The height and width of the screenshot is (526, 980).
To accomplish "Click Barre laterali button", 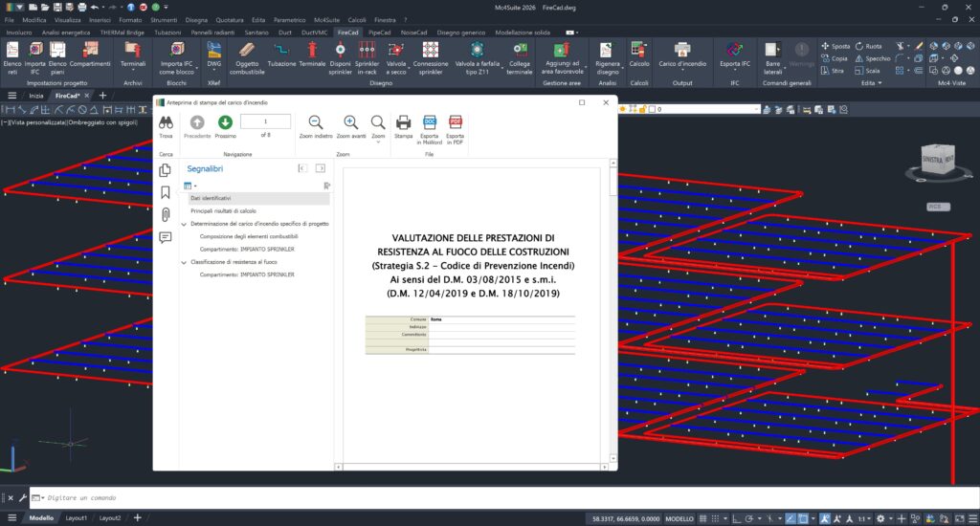I will point(773,58).
